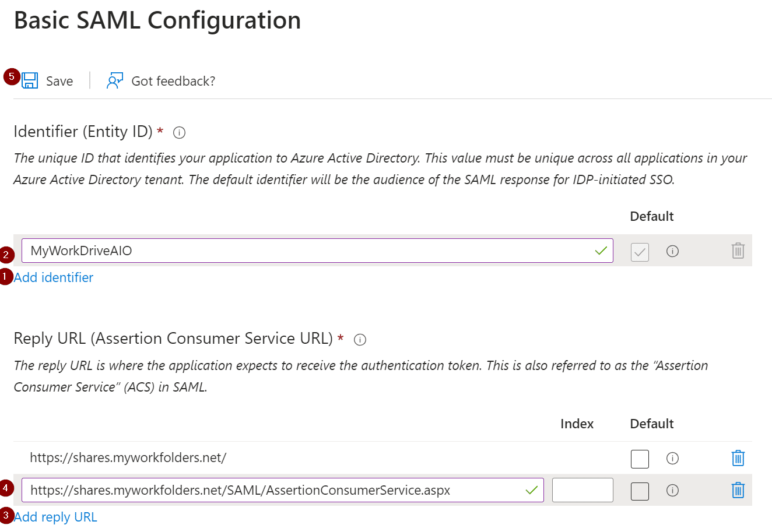
Task: Toggle the Default checkbox for the identifier
Action: 640,251
